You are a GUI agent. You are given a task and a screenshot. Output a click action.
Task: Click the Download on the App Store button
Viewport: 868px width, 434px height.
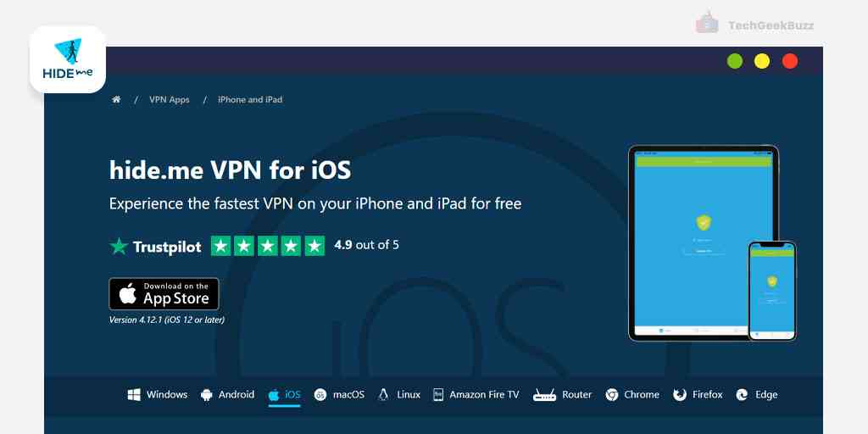coord(164,294)
